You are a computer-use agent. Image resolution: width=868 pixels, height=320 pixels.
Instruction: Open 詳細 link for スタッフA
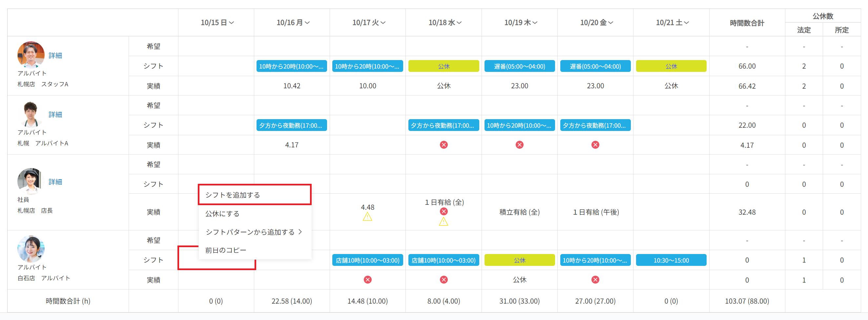[x=55, y=56]
